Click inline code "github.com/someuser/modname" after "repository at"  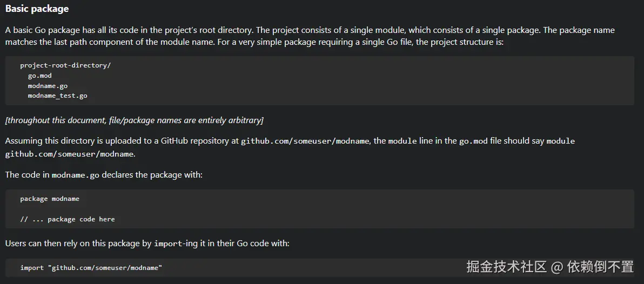[x=305, y=141]
